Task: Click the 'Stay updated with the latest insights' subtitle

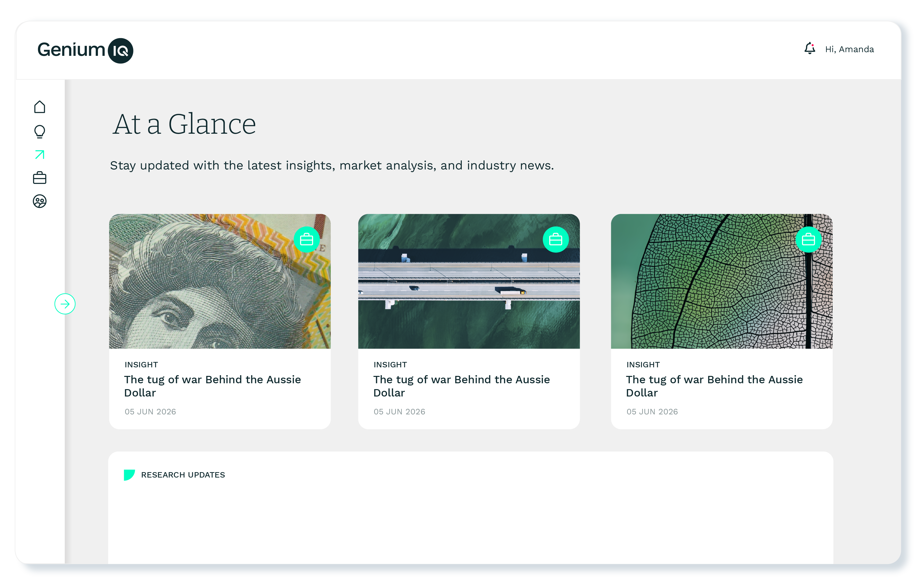Action: point(332,166)
